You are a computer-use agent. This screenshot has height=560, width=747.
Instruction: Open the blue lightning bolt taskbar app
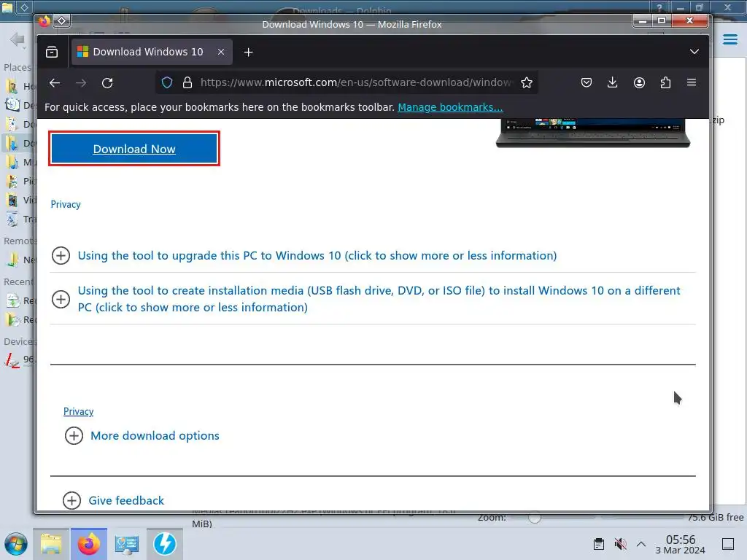[x=165, y=544]
